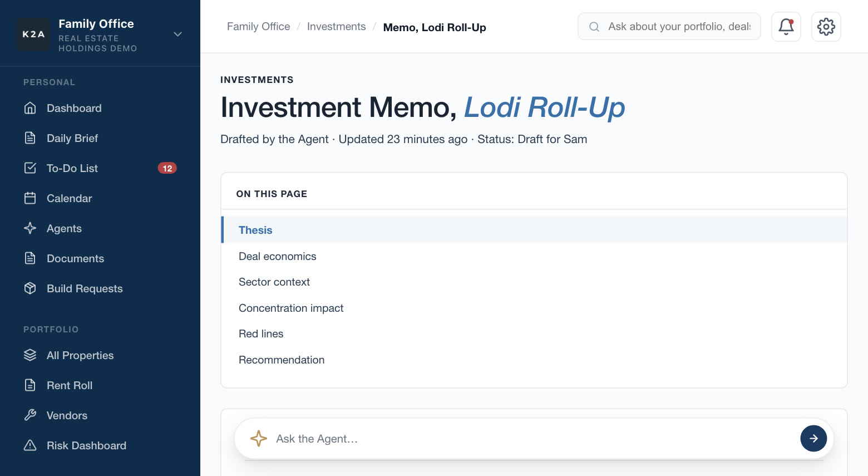Click the search magnifier icon
The width and height of the screenshot is (868, 476).
(594, 27)
